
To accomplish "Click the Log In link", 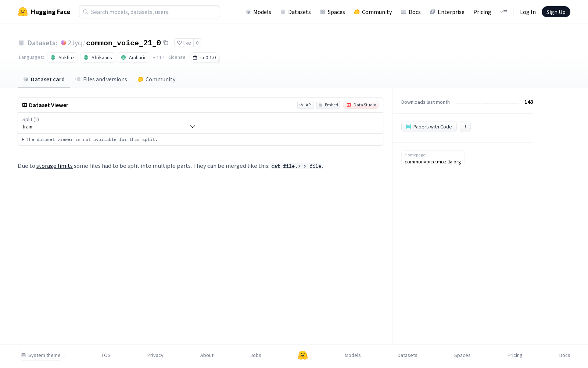I will 528,12.
